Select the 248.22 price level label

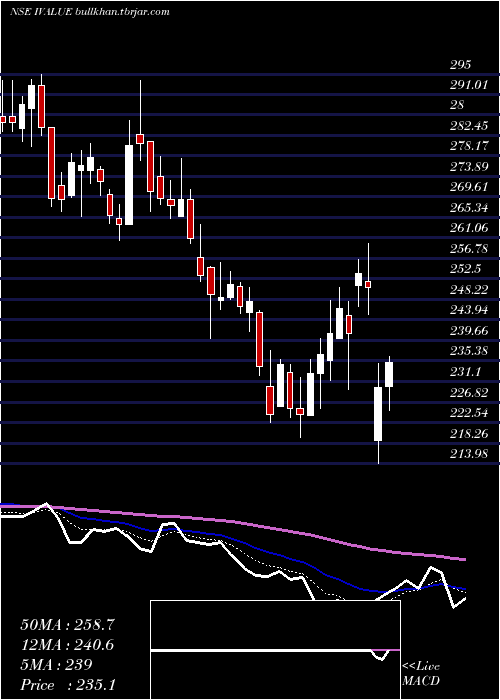pyautogui.click(x=469, y=290)
